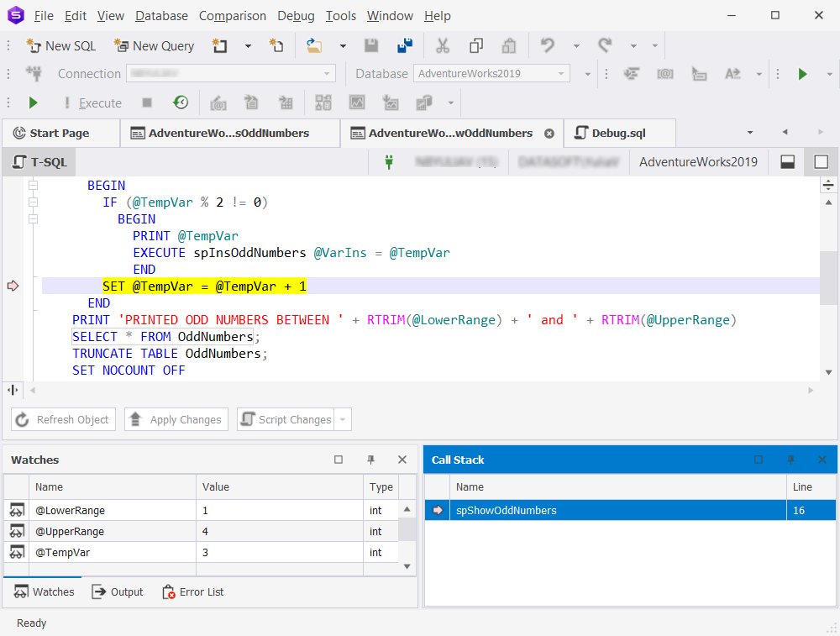Image resolution: width=840 pixels, height=636 pixels.
Task: Click the Cut scissors icon
Action: click(443, 46)
